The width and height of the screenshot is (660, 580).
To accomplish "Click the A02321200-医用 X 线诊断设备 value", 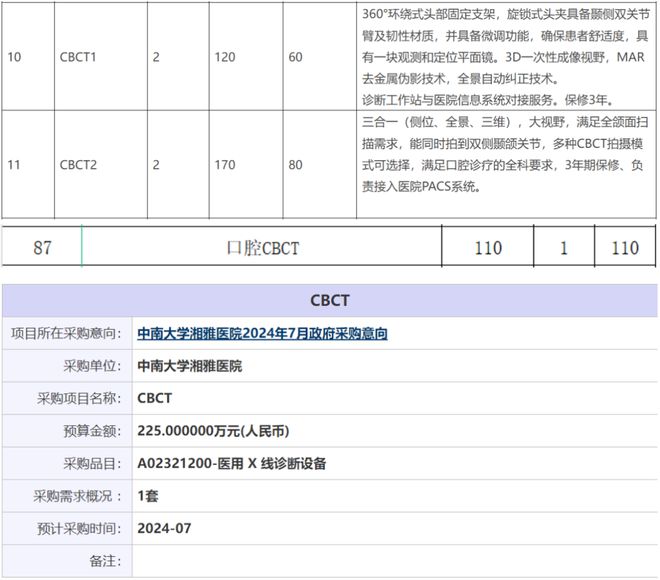I will (x=232, y=463).
